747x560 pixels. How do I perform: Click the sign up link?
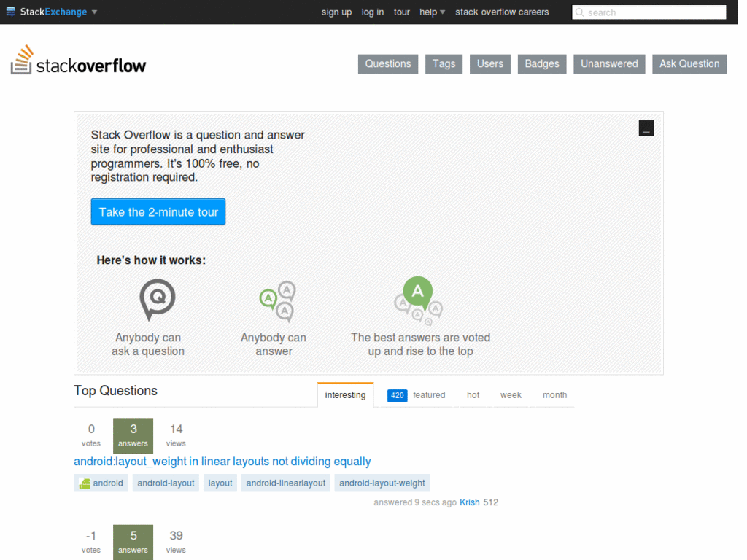point(336,12)
